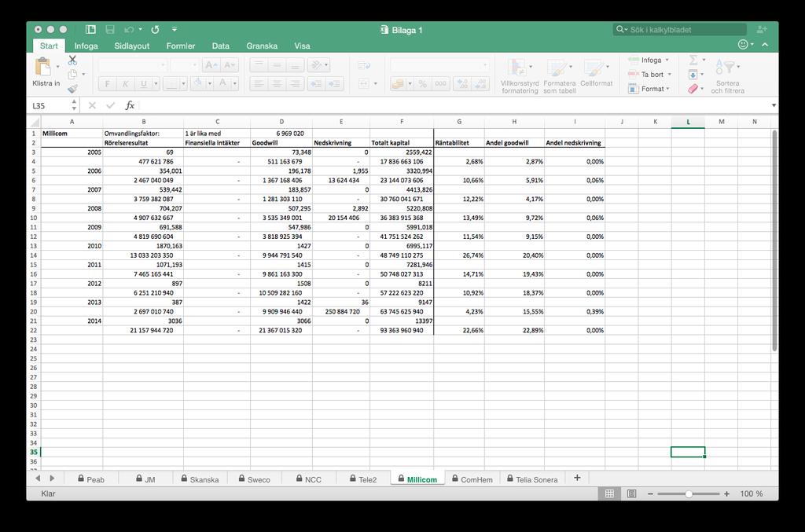Click the fx insert function icon
The height and width of the screenshot is (532, 805).
click(130, 105)
